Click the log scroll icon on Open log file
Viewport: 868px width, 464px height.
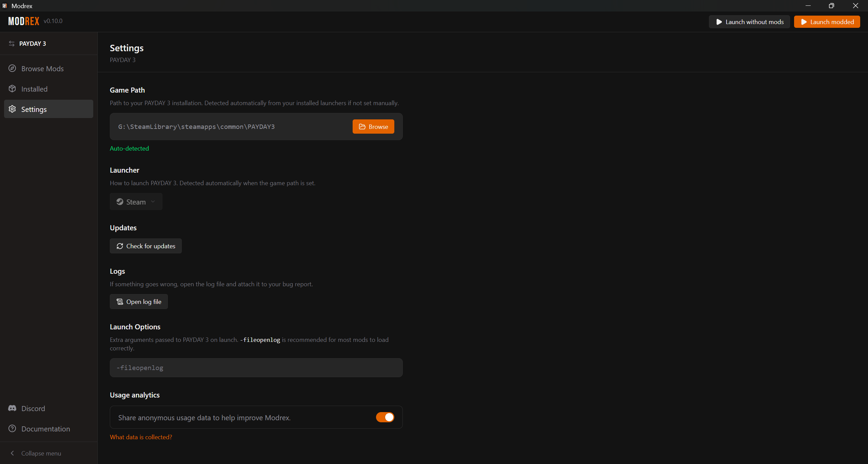pyautogui.click(x=120, y=302)
